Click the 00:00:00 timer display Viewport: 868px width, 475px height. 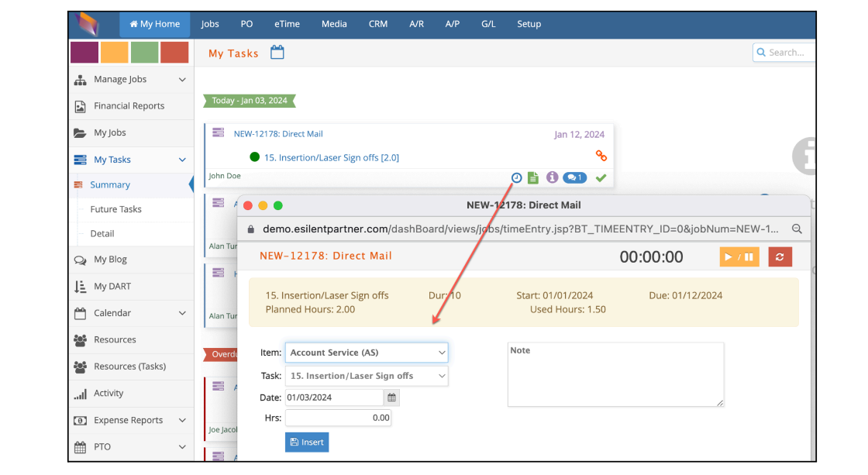651,257
